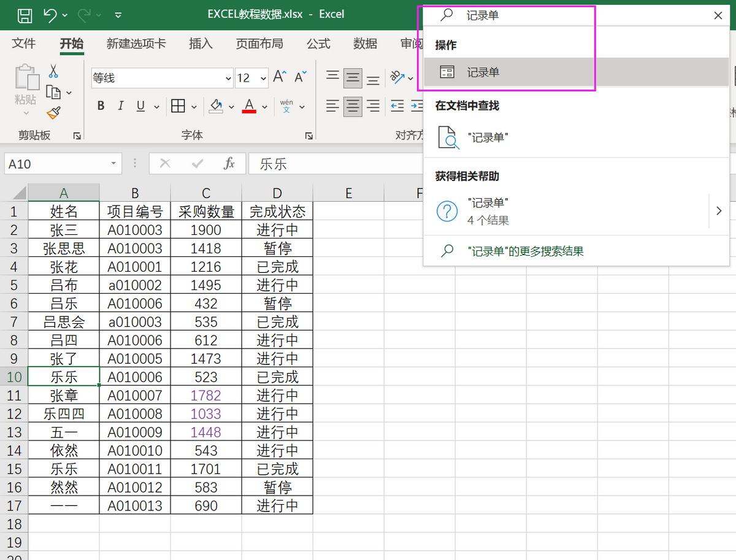The width and height of the screenshot is (736, 560).
Task: Expand the 记录单 help results chevron
Action: pos(719,211)
